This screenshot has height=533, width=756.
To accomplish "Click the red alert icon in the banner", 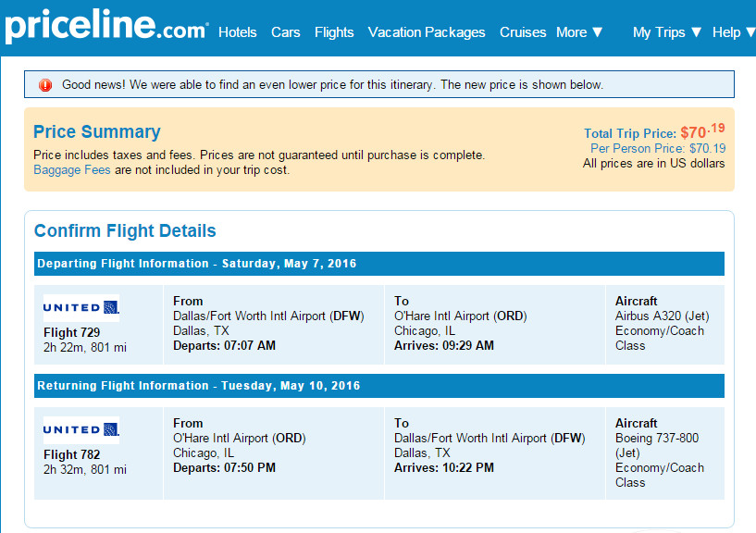I will (43, 84).
